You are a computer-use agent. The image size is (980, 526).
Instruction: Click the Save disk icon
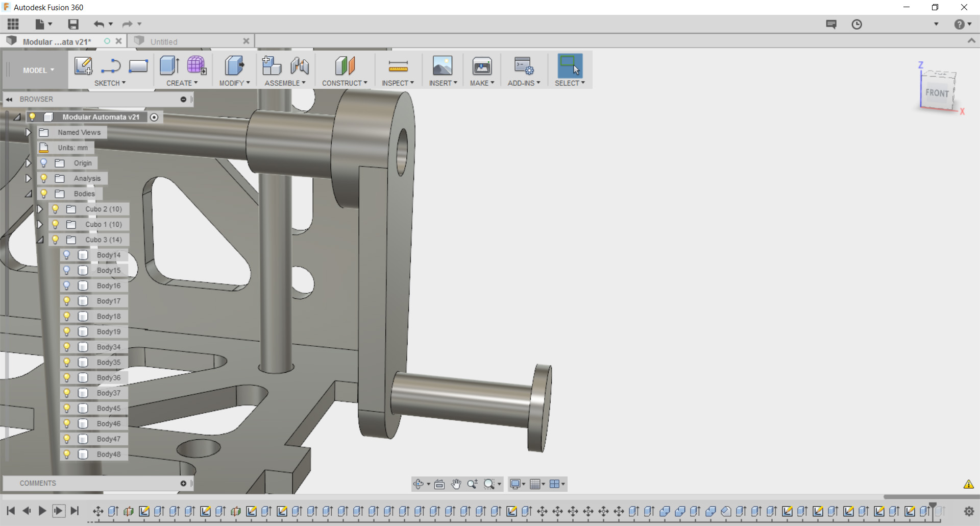click(73, 24)
